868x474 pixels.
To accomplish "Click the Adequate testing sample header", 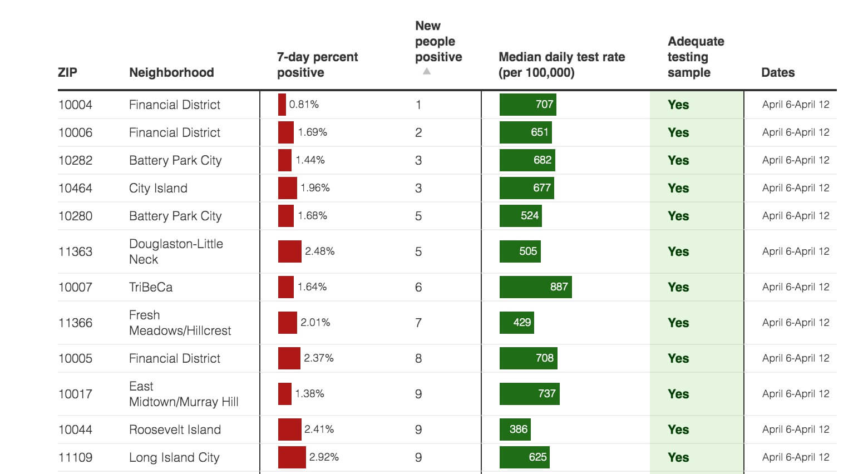I will coord(696,57).
